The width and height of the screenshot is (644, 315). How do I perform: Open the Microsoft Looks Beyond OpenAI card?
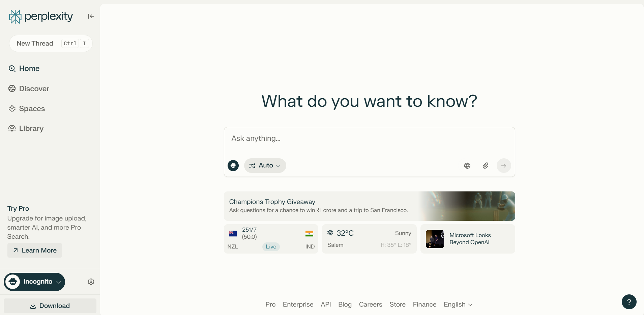[467, 239]
